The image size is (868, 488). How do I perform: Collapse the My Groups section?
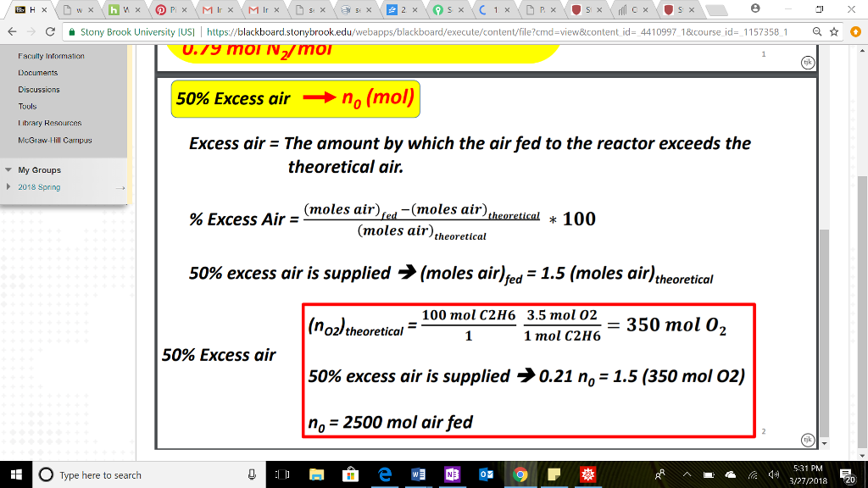click(8, 169)
